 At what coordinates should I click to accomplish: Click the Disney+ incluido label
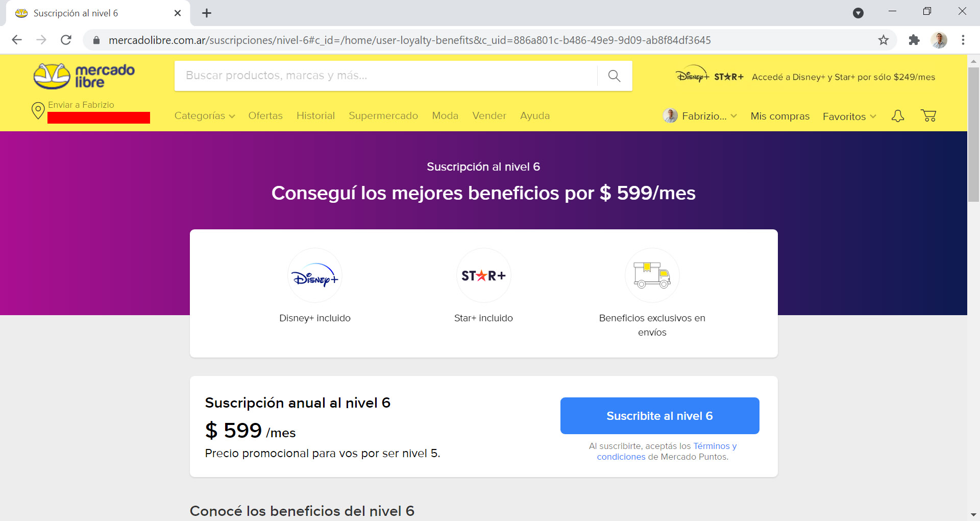click(315, 318)
